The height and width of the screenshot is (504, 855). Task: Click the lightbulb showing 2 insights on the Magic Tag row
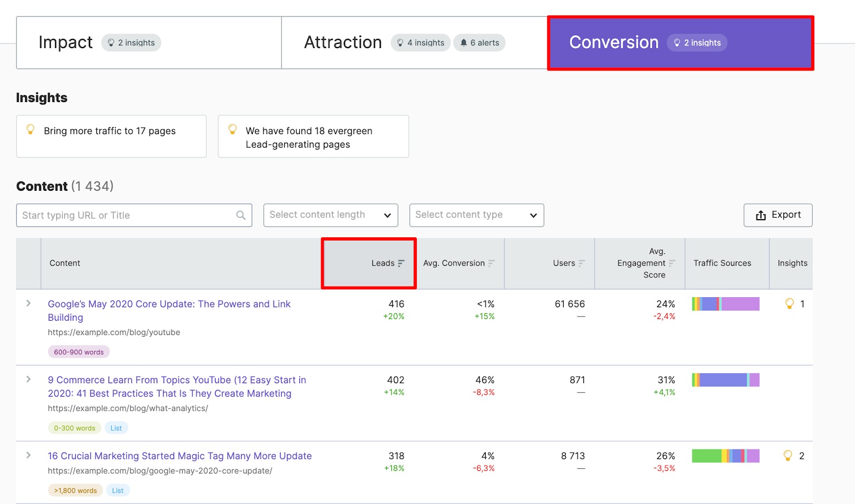click(x=788, y=456)
